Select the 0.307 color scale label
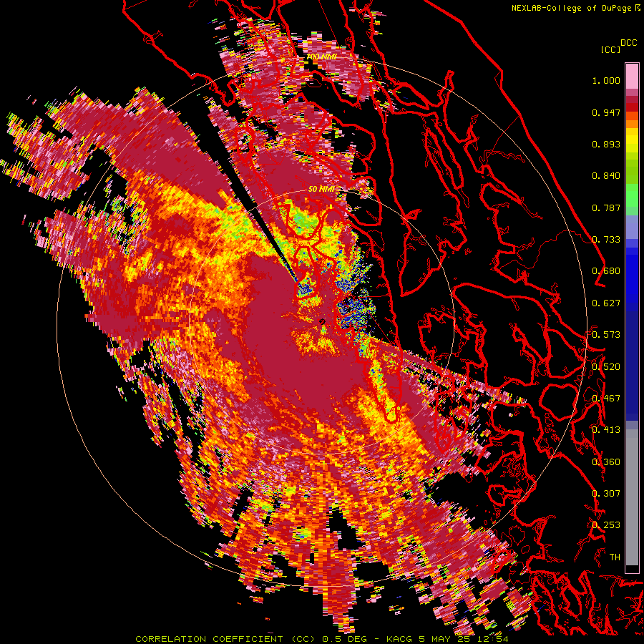 click(x=606, y=493)
